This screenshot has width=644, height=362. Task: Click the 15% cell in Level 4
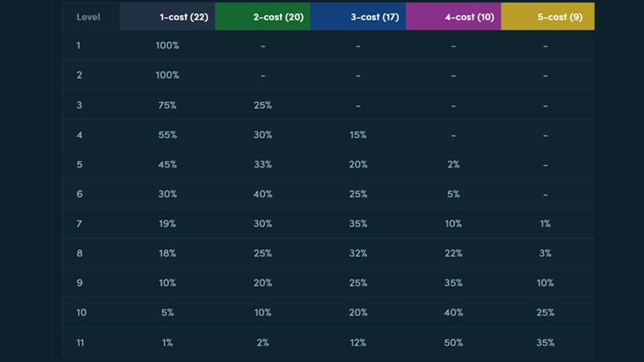point(358,135)
